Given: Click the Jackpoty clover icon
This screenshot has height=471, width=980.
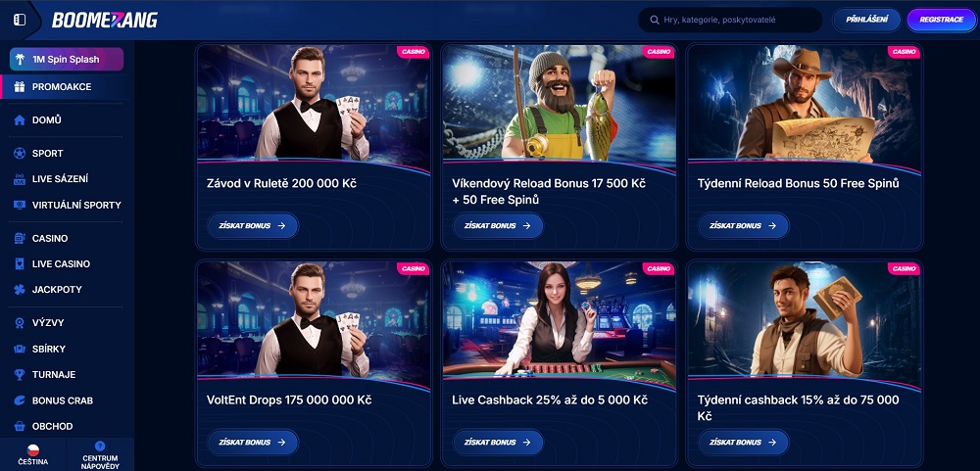Looking at the screenshot, I should 20,289.
